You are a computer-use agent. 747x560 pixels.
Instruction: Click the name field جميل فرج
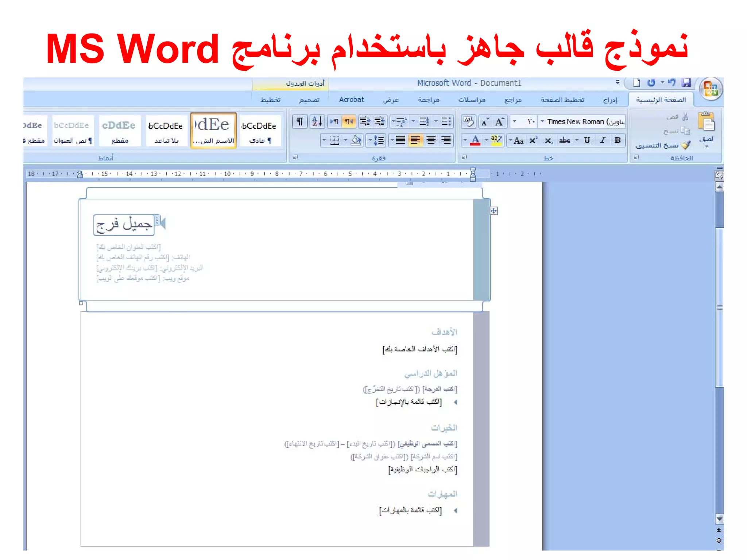(x=124, y=225)
